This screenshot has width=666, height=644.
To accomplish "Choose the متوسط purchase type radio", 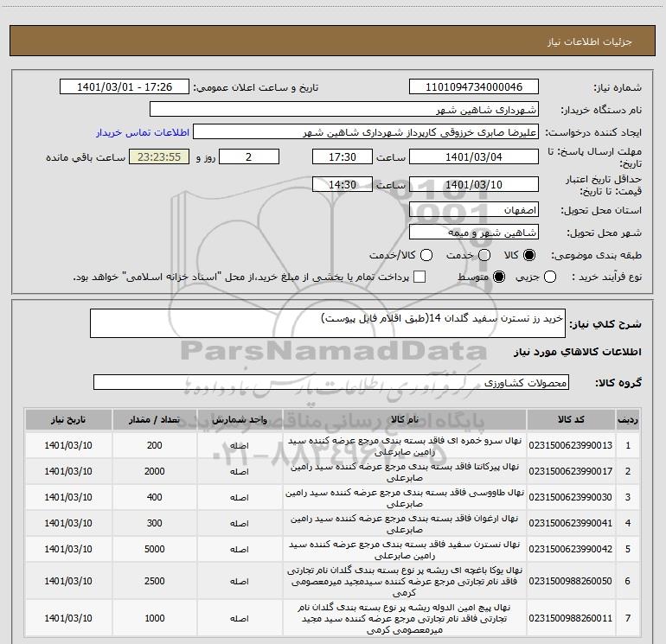I will tap(499, 277).
